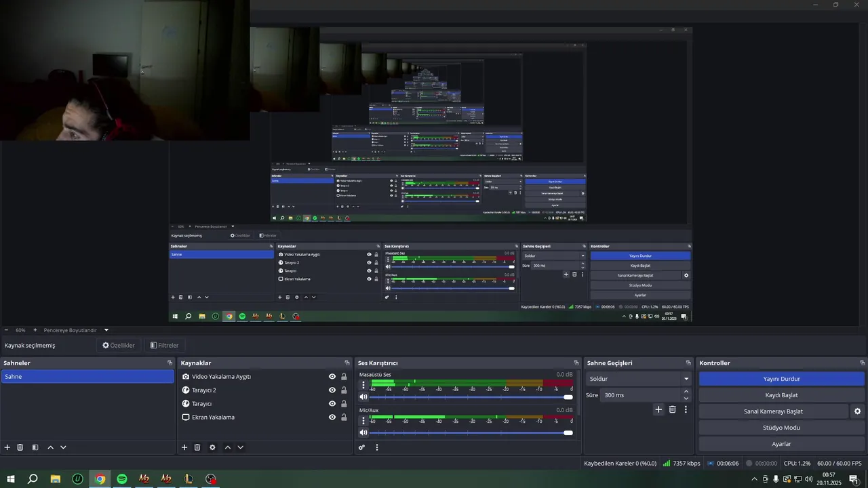The width and height of the screenshot is (868, 488).
Task: Open source Filtreler filters button
Action: (x=164, y=346)
